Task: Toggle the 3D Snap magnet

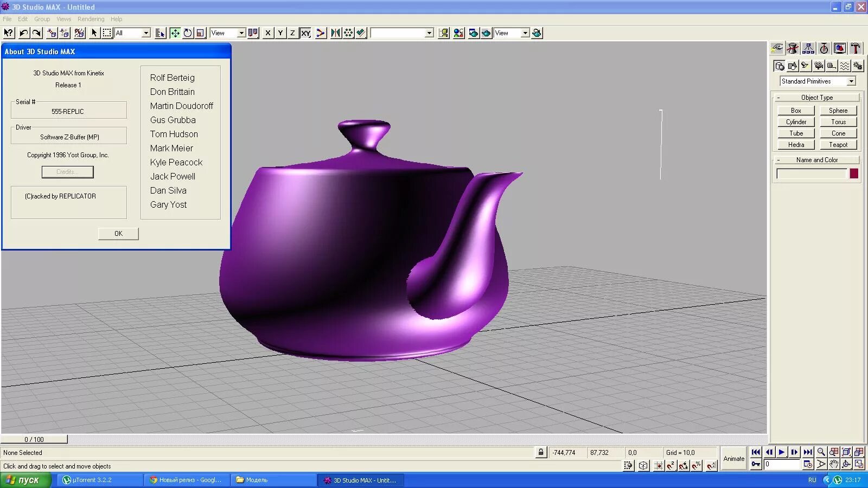Action: pyautogui.click(x=671, y=465)
